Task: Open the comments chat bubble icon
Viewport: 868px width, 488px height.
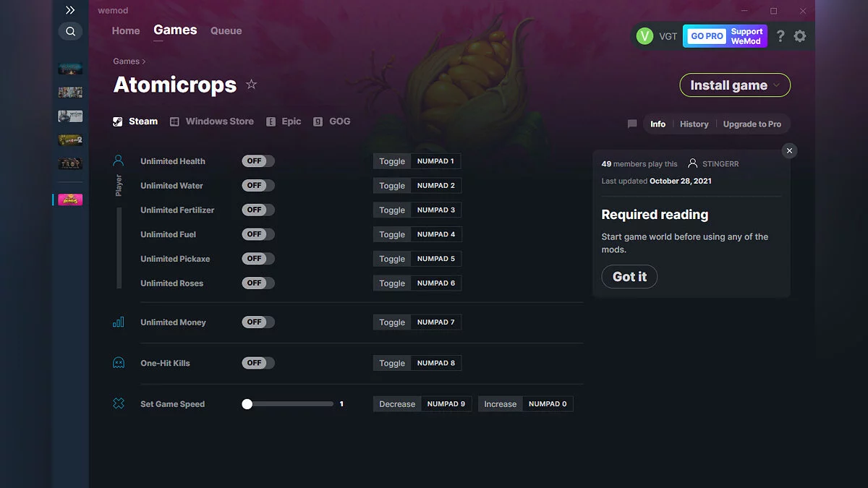Action: (x=632, y=124)
